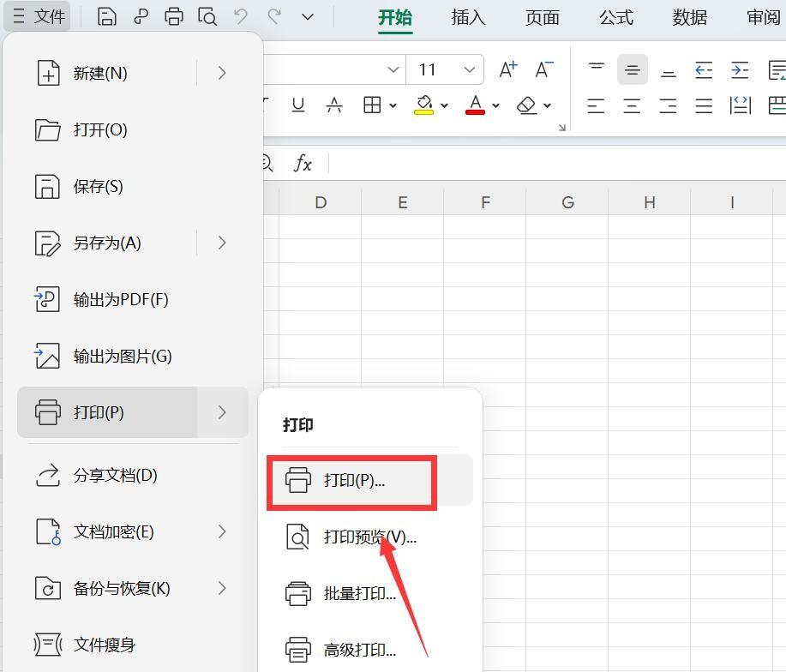Switch to the 插入 tab
The height and width of the screenshot is (672, 786).
coord(468,17)
